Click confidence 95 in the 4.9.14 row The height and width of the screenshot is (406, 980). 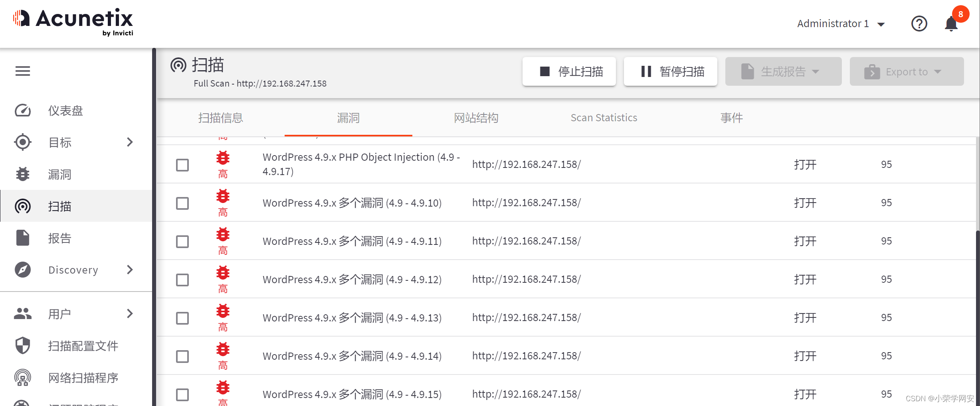[x=886, y=356]
